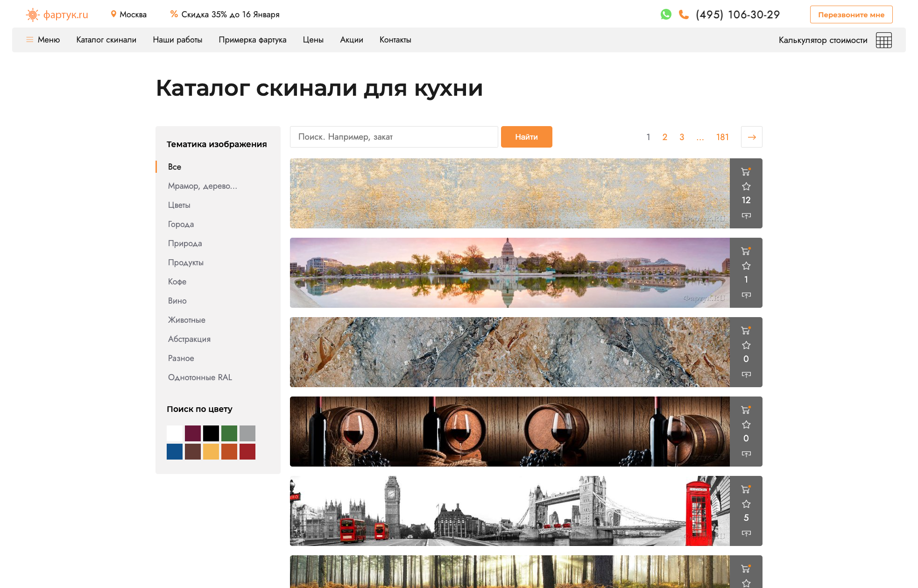Click the фартук.ru sun logo icon

(32, 15)
